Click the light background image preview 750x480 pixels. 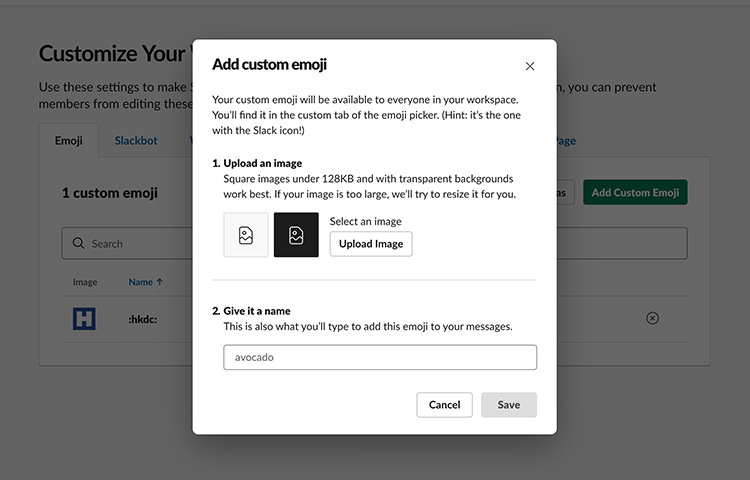click(246, 235)
